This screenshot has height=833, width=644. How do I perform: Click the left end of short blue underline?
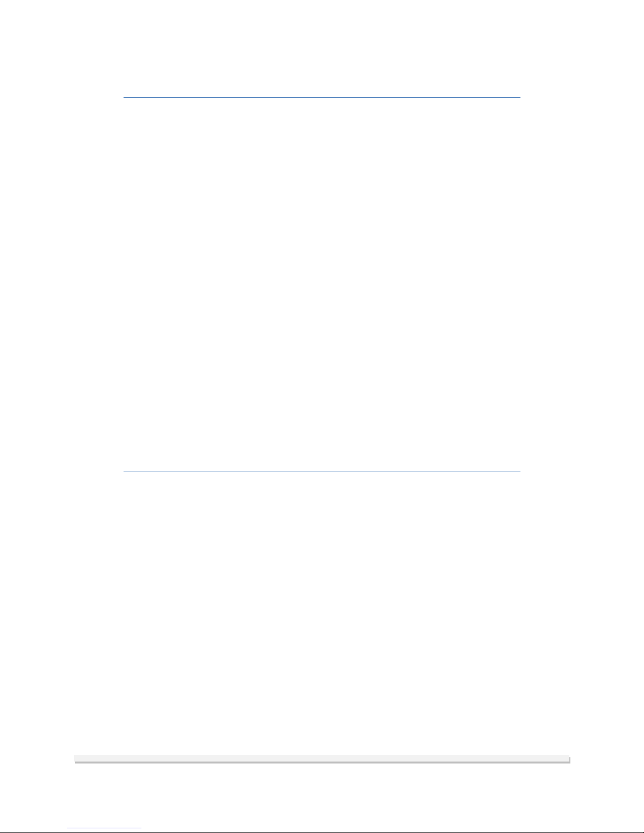point(69,828)
